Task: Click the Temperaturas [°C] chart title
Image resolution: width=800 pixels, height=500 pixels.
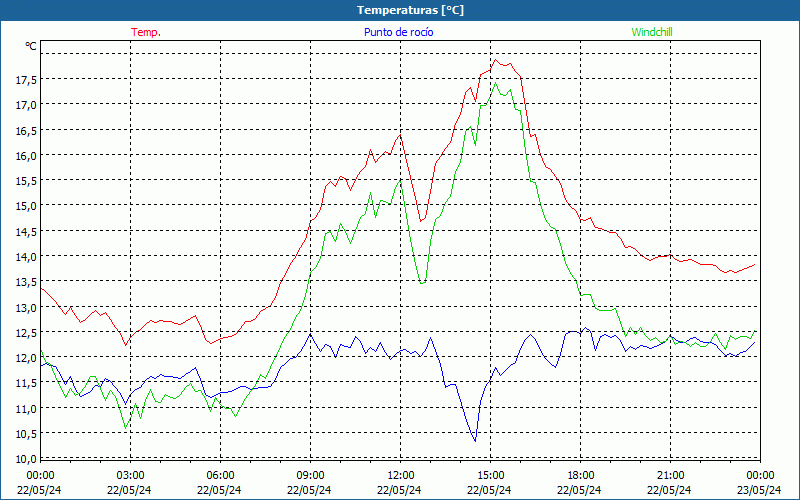Action: click(410, 10)
